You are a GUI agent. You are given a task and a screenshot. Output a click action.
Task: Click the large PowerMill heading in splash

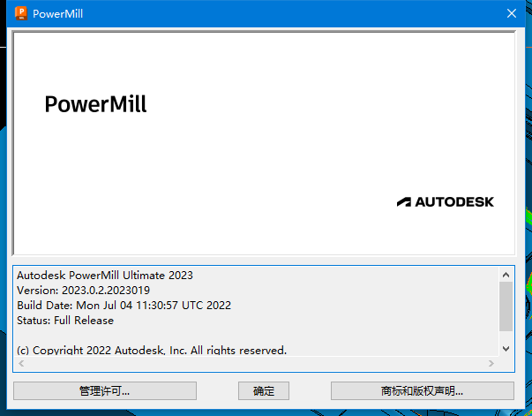point(95,104)
